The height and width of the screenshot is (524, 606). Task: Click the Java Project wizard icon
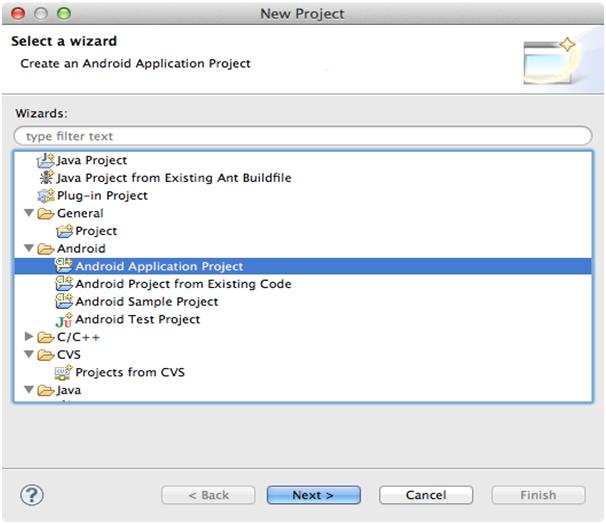(x=46, y=160)
